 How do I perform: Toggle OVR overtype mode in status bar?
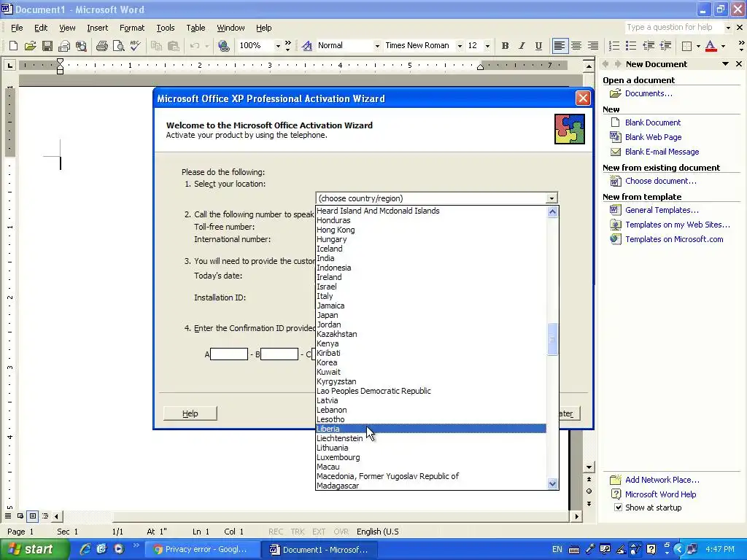pos(341,532)
